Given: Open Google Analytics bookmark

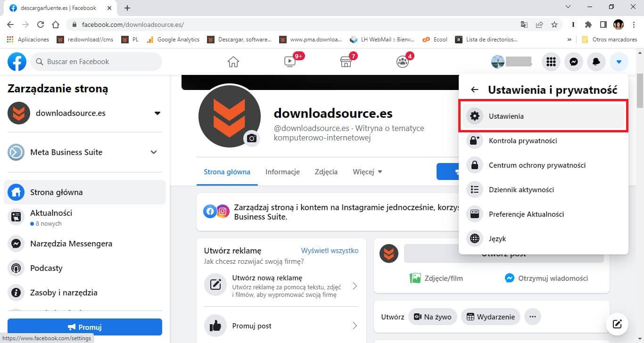Looking at the screenshot, I should pyautogui.click(x=173, y=40).
